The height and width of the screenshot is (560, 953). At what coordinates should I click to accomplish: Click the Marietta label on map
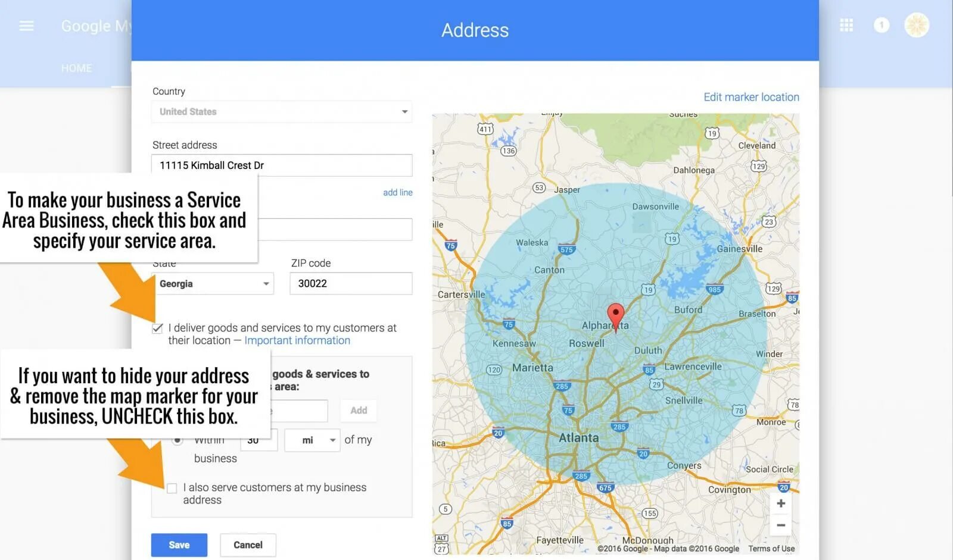click(532, 368)
